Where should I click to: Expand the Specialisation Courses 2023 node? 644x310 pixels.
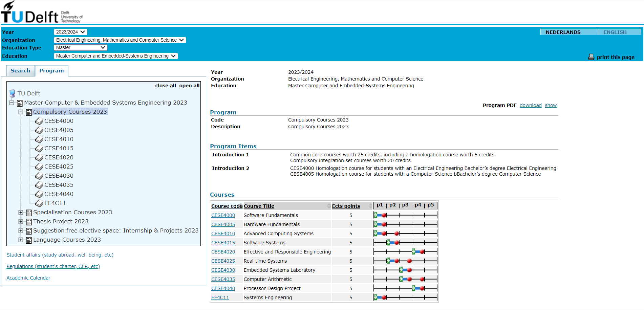click(x=21, y=212)
